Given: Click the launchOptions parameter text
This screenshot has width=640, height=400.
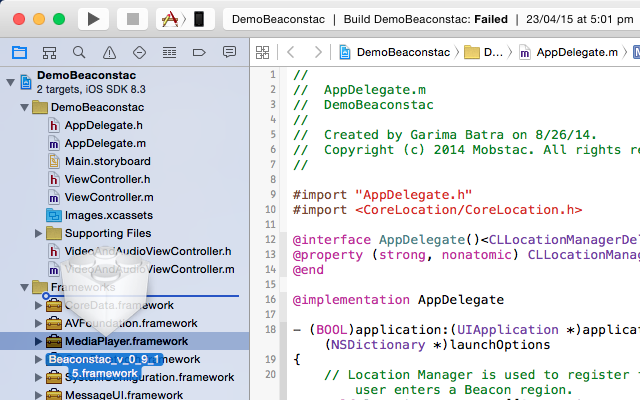Looking at the screenshot, I should click(500, 345).
